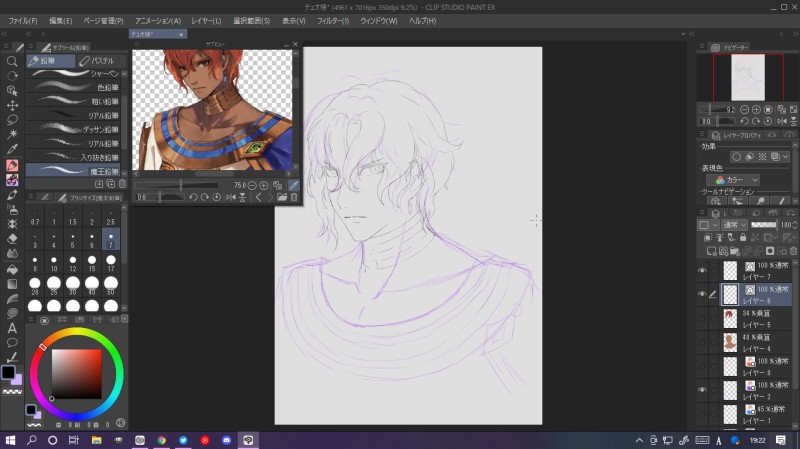Open the blend mode 通常 dropdown
The width and height of the screenshot is (800, 449).
click(735, 225)
